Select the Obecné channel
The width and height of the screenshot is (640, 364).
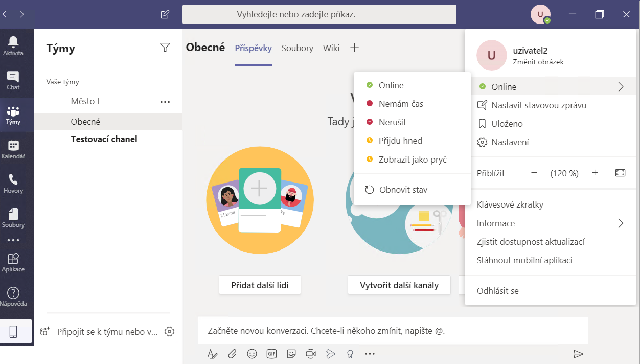(x=108, y=122)
